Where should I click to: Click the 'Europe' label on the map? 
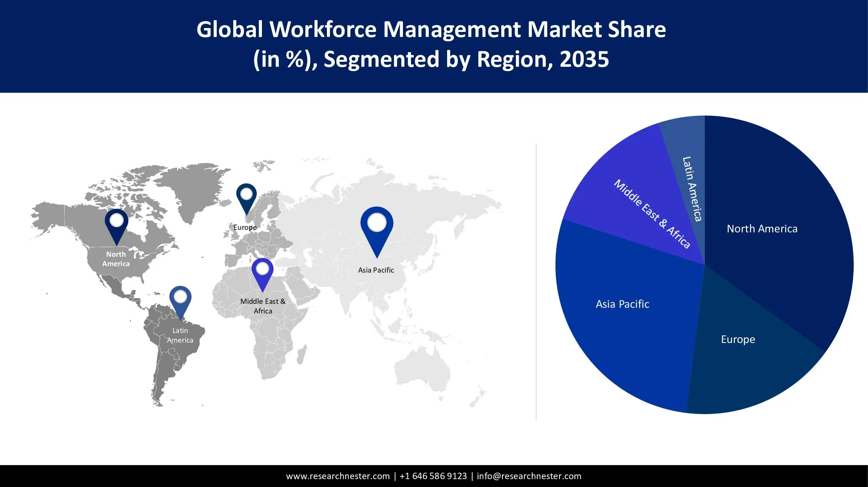tap(245, 227)
